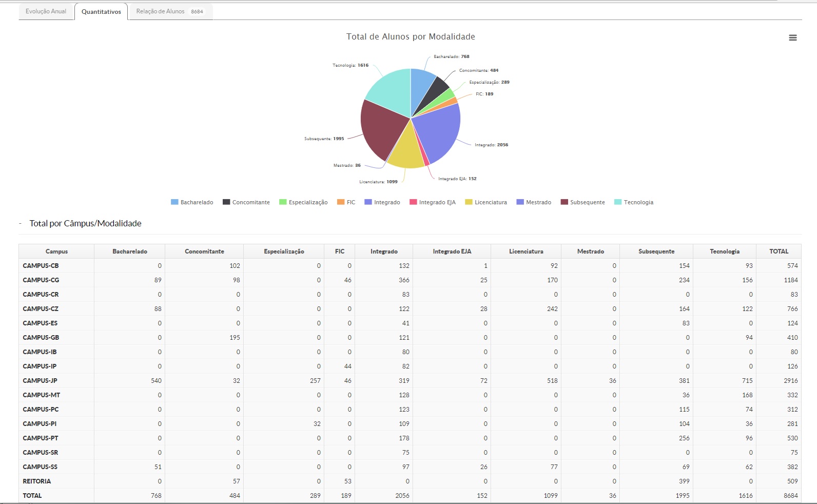This screenshot has width=817, height=504.
Task: Open the Relação de Alunos tab
Action: tap(169, 11)
